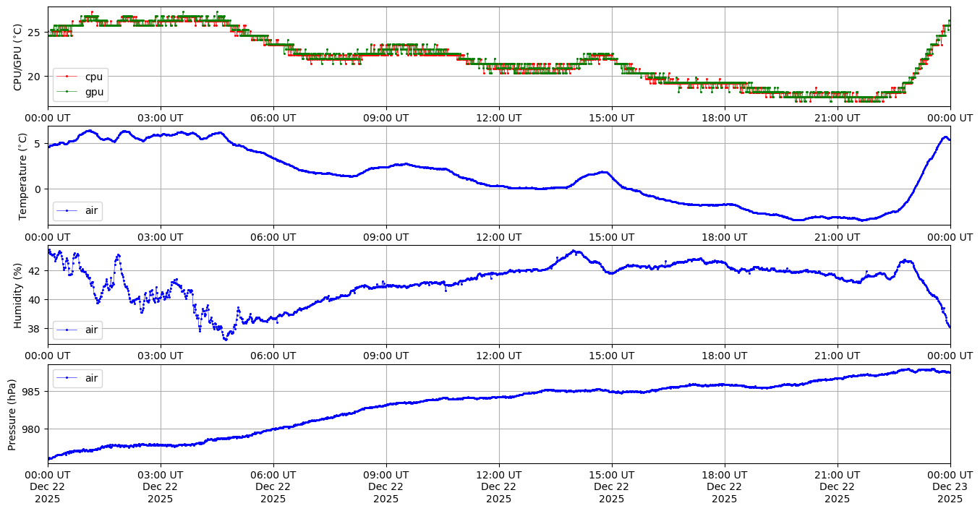Click the 12:00 UT Dec 22 label under Pressure plot

(499, 487)
